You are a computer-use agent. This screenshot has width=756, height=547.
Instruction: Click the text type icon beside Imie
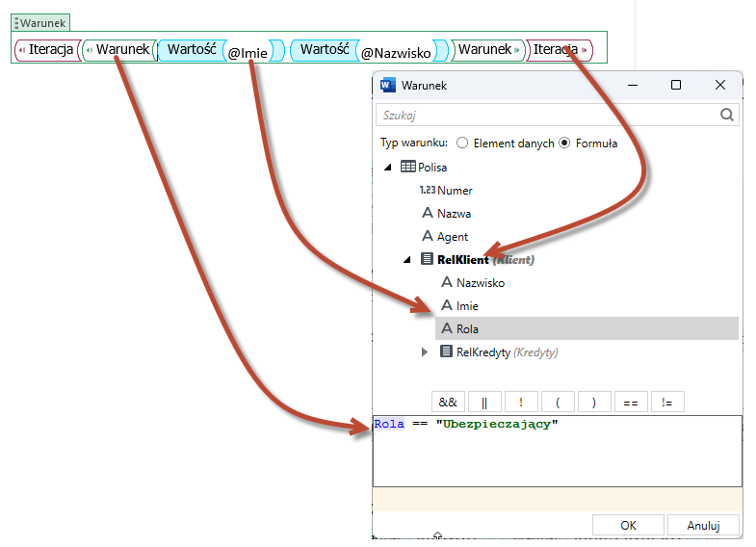tap(447, 305)
